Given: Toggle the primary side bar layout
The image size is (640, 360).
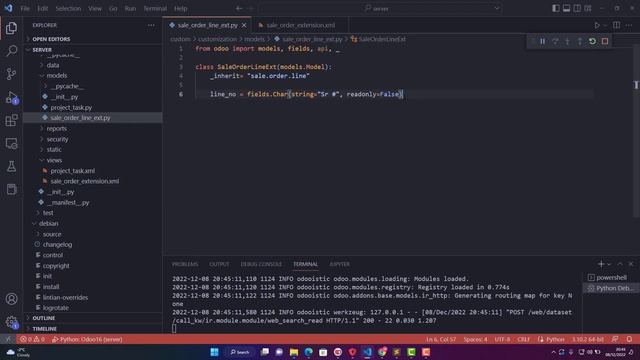Looking at the screenshot, I should pos(556,8).
